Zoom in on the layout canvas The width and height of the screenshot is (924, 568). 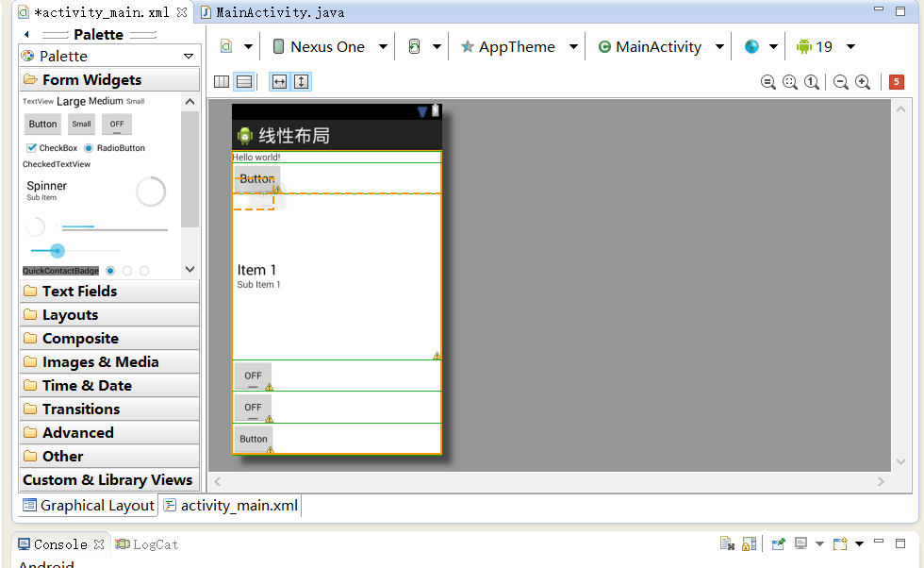[x=863, y=82]
